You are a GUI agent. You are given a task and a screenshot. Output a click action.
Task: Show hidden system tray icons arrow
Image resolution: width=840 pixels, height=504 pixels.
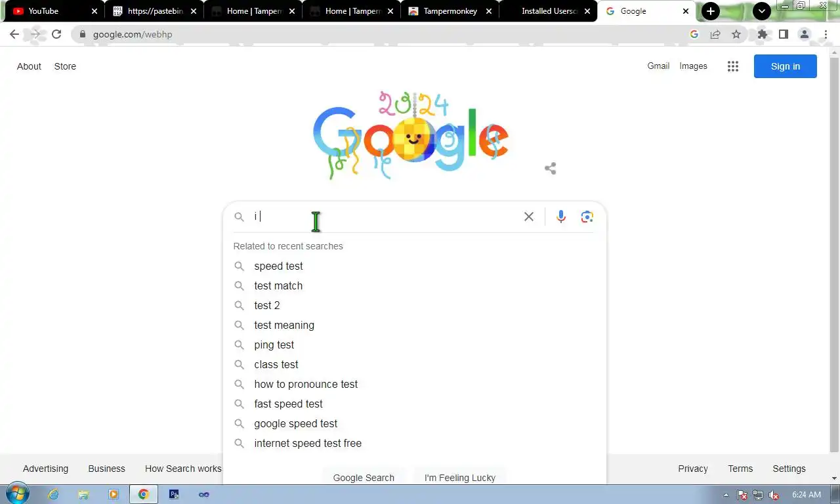pos(726,495)
